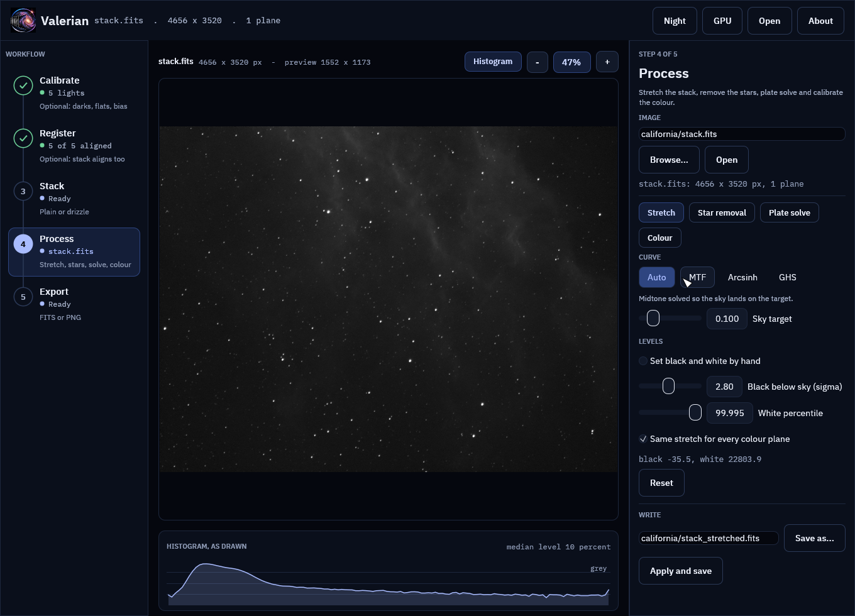This screenshot has height=616, width=855.
Task: Go to workflow step 5 Export
Action: click(74, 304)
